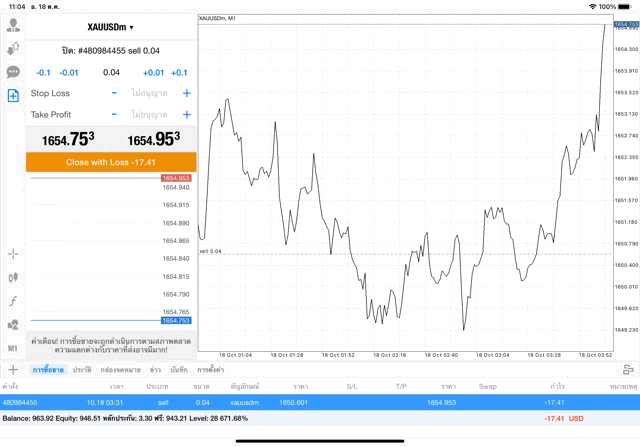The width and height of the screenshot is (640, 447).
Task: Select the Take Profit value field
Action: pos(149,114)
